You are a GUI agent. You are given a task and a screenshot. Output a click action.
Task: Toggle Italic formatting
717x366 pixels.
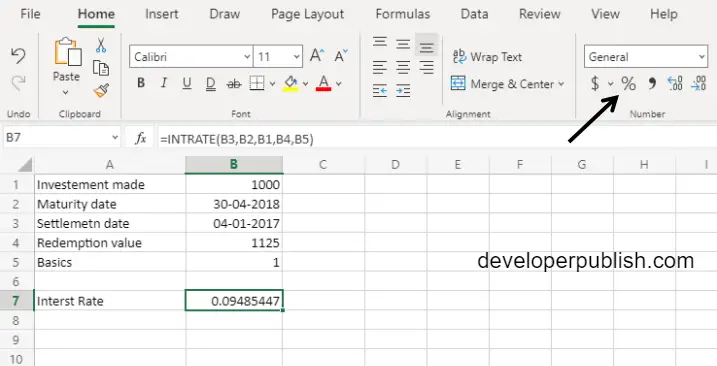[x=164, y=83]
